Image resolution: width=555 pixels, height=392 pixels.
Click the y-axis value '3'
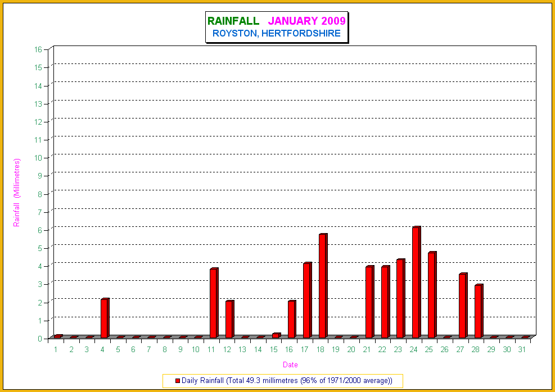40,284
